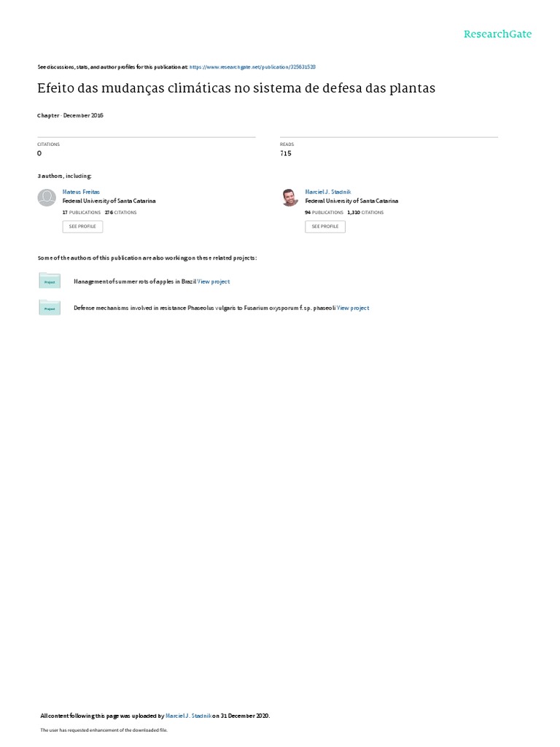The height and width of the screenshot is (747, 560).
Task: Click the citations count value
Action: (x=39, y=153)
